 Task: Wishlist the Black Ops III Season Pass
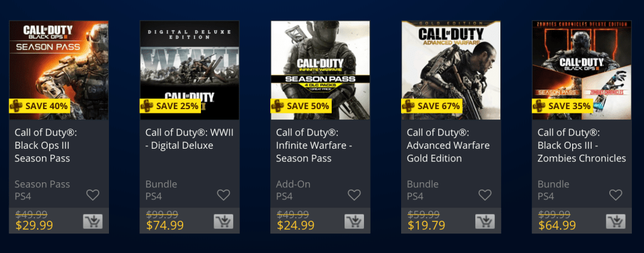tap(93, 195)
